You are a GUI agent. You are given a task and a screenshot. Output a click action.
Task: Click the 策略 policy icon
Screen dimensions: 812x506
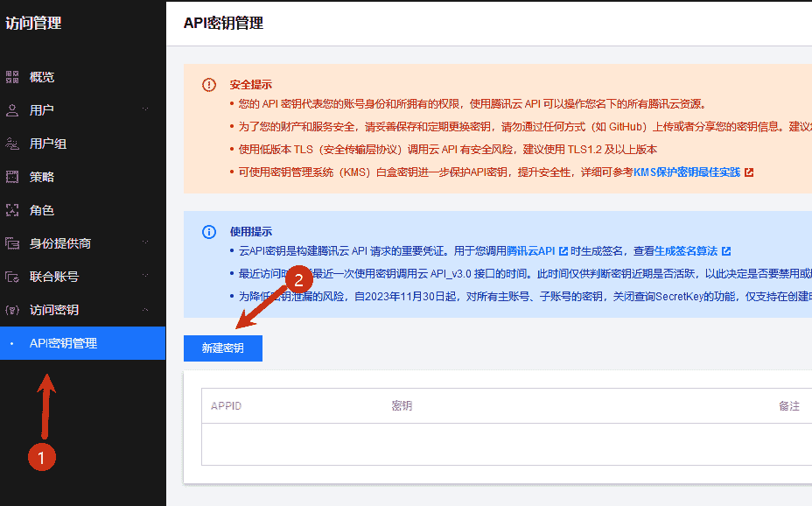[12, 177]
